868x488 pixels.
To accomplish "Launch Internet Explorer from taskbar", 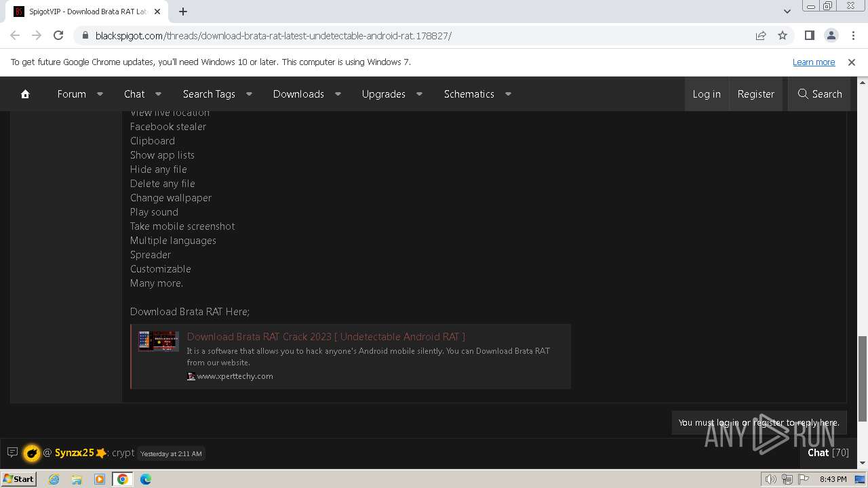I will (54, 479).
